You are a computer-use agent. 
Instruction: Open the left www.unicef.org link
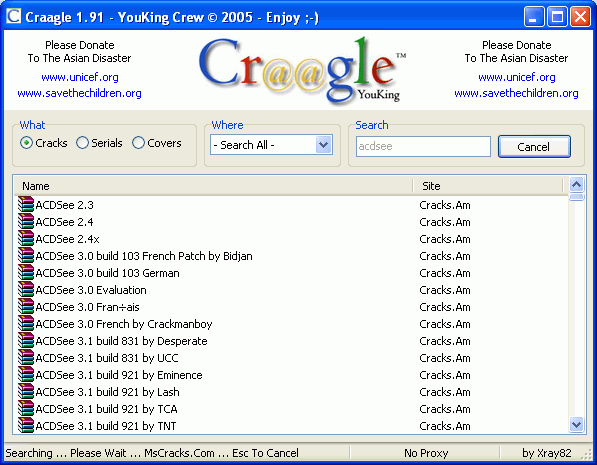tap(80, 77)
